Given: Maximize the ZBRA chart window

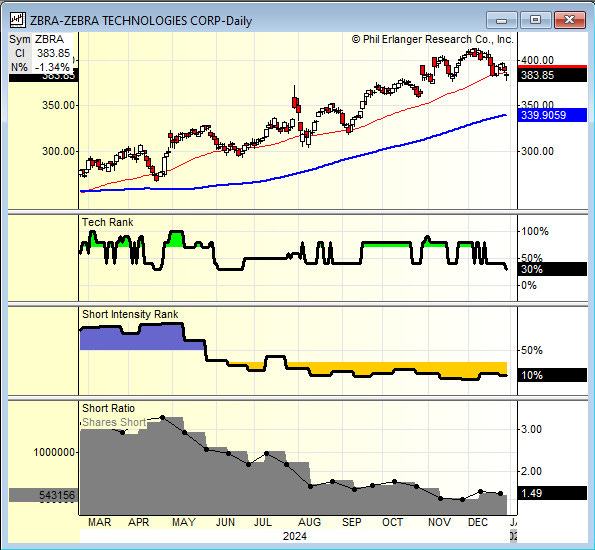Looking at the screenshot, I should point(535,20).
